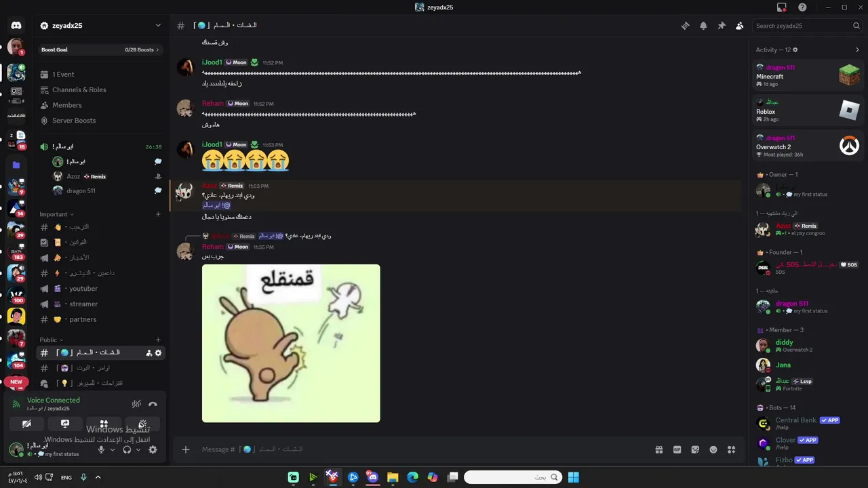This screenshot has width=868, height=488.
Task: Disconnect from the voice channel
Action: [153, 404]
